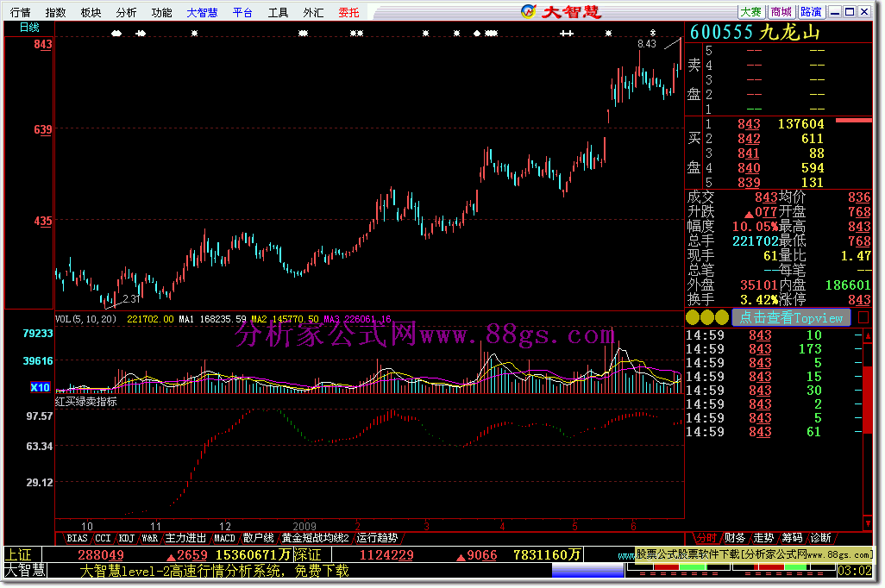The width and height of the screenshot is (885, 588).
Task: Click the 大赛 button
Action: (x=750, y=11)
